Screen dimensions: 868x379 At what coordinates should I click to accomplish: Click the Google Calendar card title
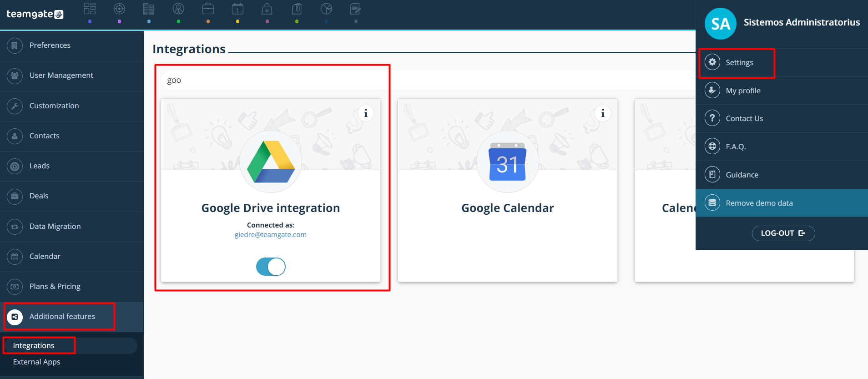tap(508, 208)
